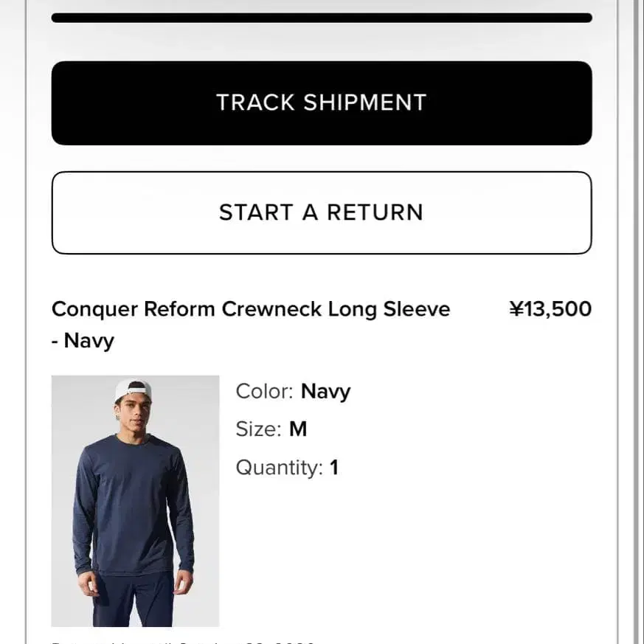
Task: Select the Quantity: 1 detail line
Action: (287, 468)
